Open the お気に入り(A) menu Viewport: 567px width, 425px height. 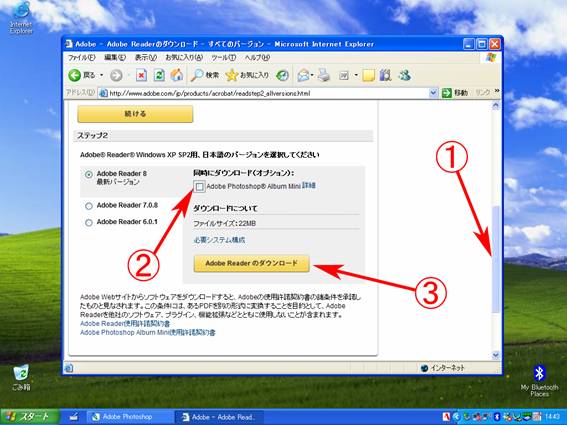click(x=184, y=58)
